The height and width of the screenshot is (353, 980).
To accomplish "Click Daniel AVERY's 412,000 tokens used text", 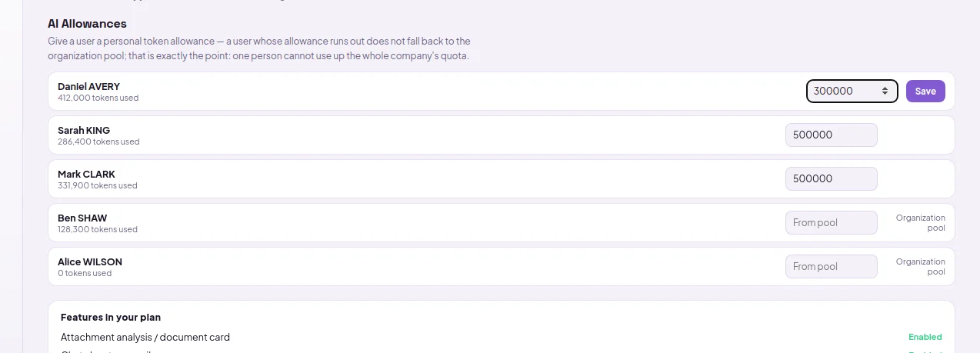I will [98, 98].
